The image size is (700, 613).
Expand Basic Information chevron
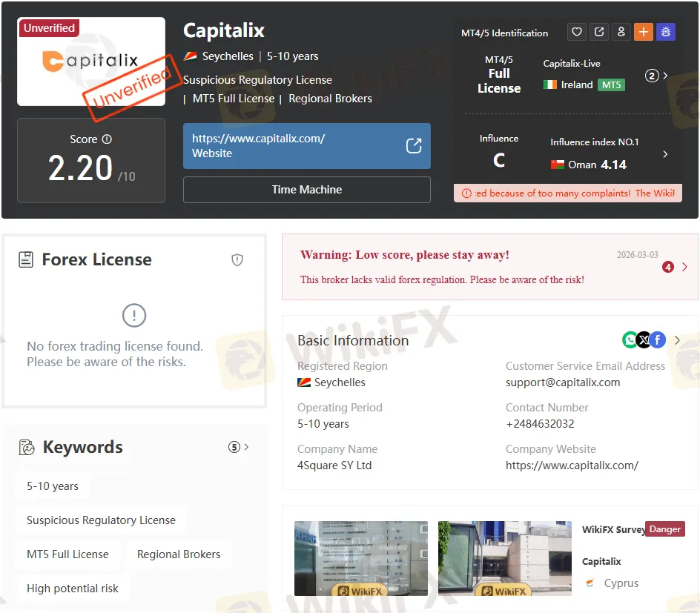tap(677, 340)
